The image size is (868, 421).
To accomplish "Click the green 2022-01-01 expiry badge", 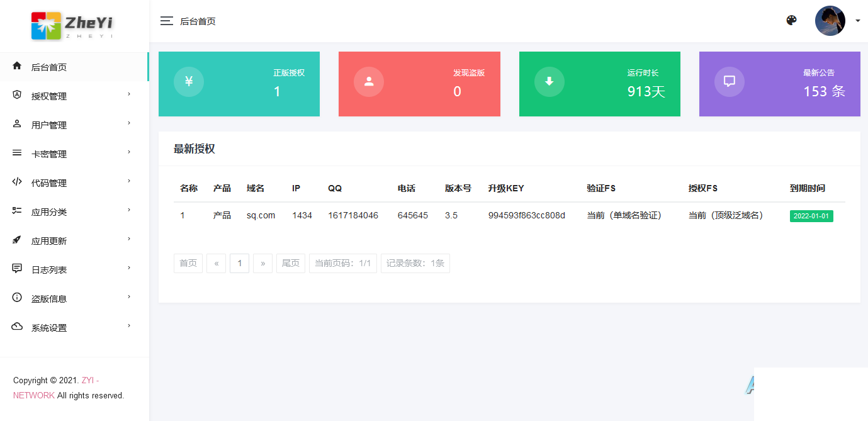I will [811, 216].
